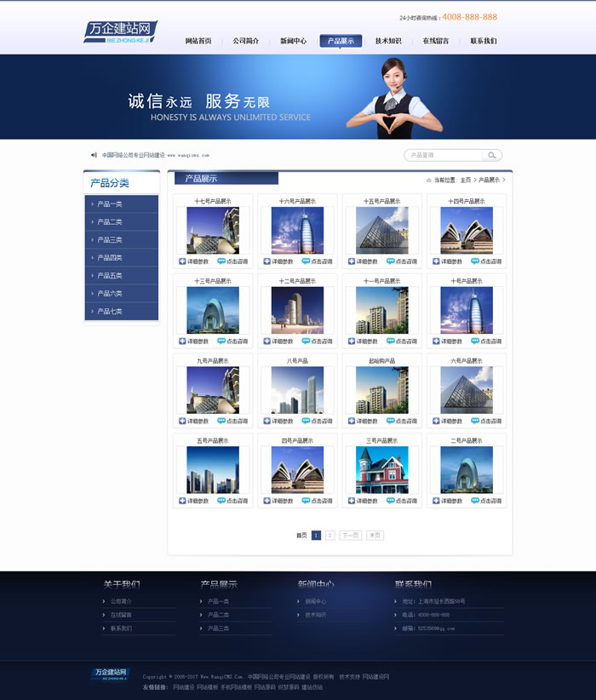Open 详细参数 plus icon for 四号产品展示

pos(267,501)
